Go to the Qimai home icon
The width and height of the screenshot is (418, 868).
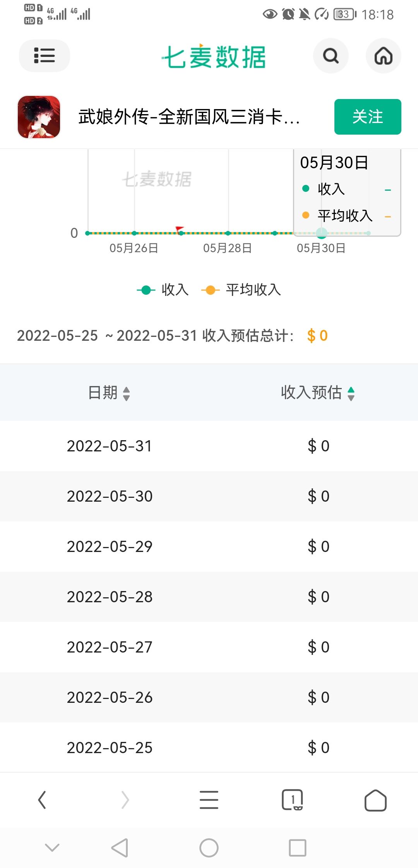point(384,56)
